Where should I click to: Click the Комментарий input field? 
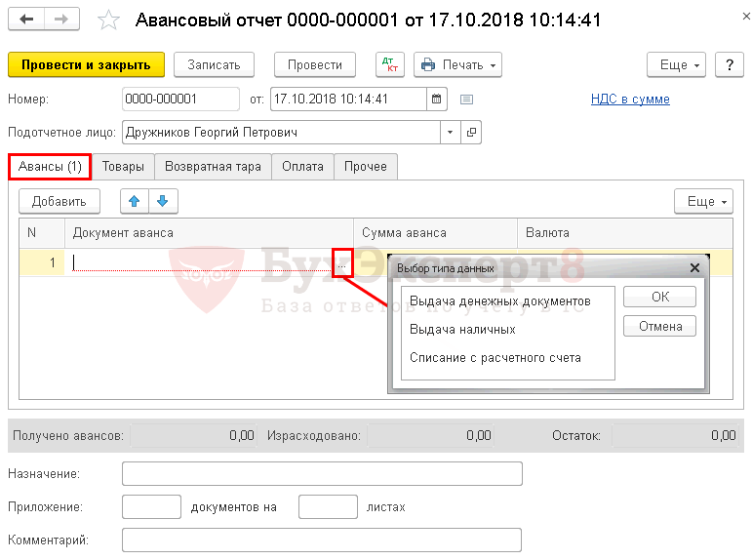coord(322,540)
